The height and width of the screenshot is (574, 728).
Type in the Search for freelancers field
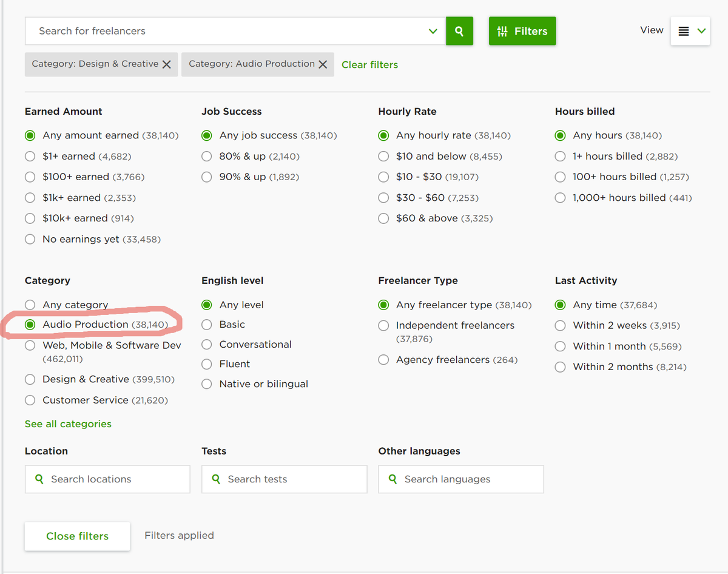224,31
